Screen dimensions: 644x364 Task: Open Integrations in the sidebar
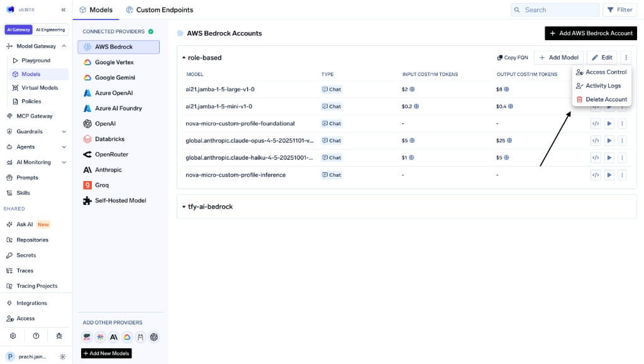(31, 303)
